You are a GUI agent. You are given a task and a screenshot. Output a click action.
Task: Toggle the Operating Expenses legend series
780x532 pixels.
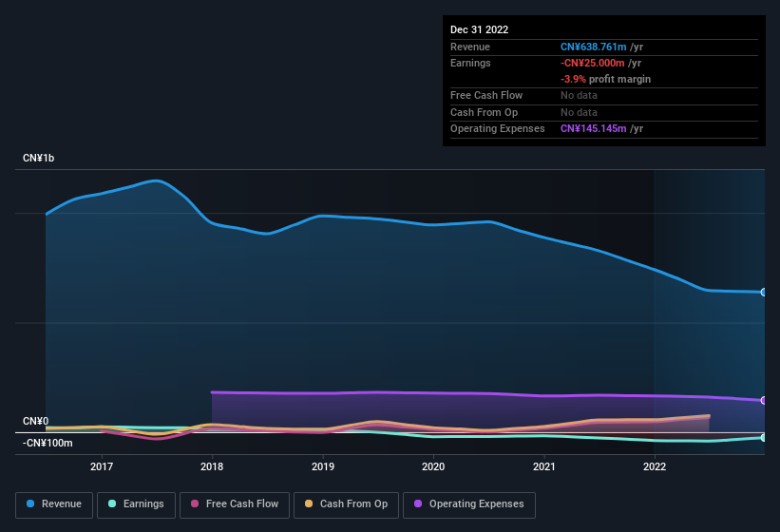(469, 504)
